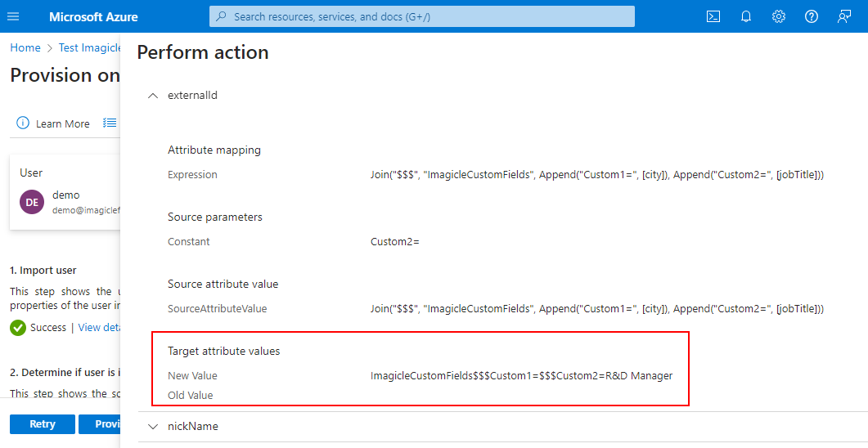Click the nickName section header label
Screen dimensions: 868x448
192,426
